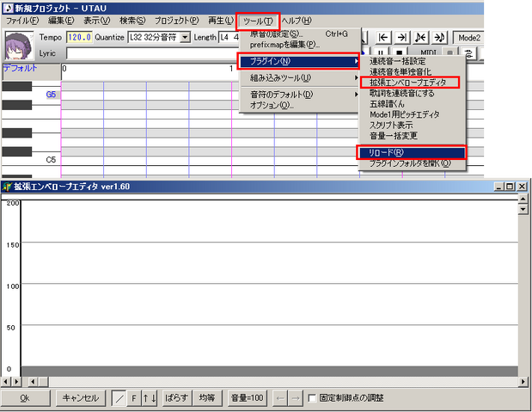Maximize the 拡張エンベロープエディタ window
The width and height of the screenshot is (532, 412).
pos(510,187)
